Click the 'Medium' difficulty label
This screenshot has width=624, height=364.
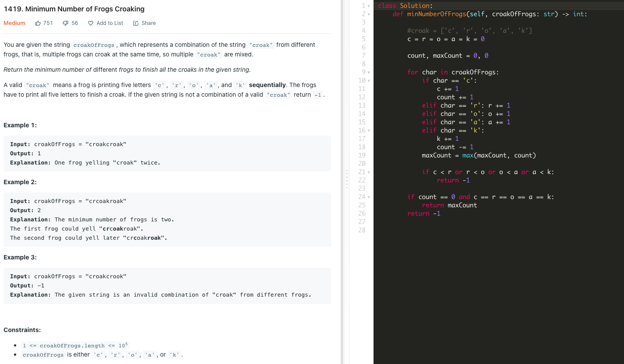tap(14, 23)
